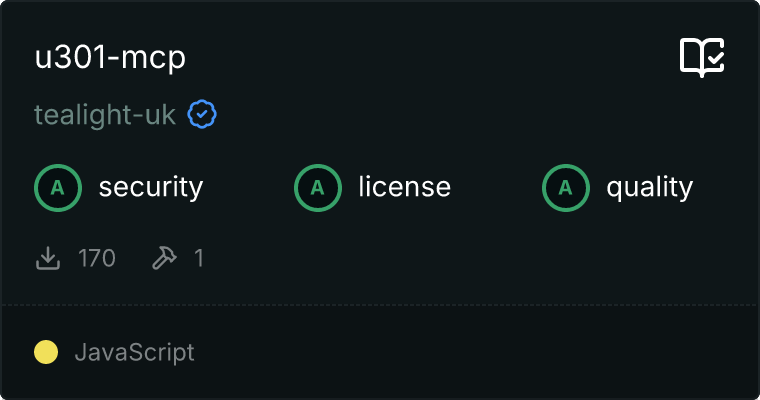Click the dashed divider above the footer
Screen dimensions: 760x400
pos(380,304)
